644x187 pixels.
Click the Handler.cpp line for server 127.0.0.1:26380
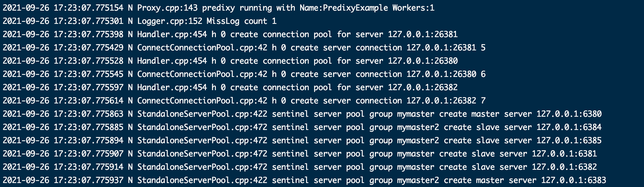230,61
